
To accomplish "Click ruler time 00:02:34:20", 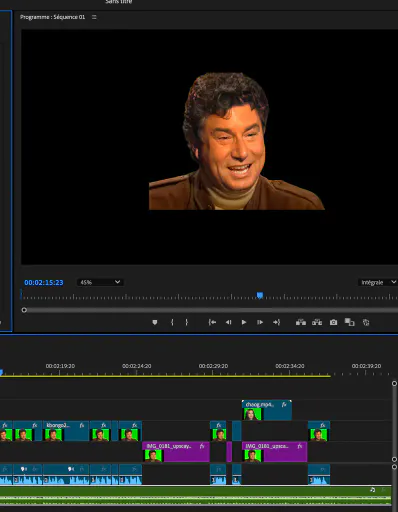I will coord(290,366).
